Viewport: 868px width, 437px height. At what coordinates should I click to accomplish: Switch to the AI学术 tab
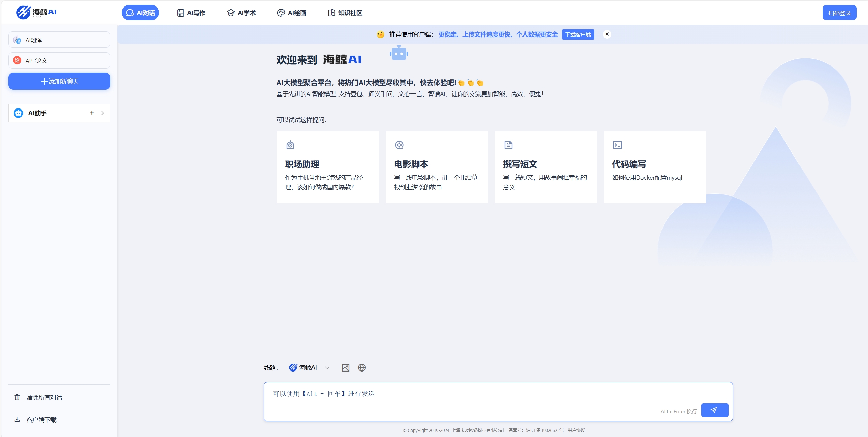click(241, 13)
